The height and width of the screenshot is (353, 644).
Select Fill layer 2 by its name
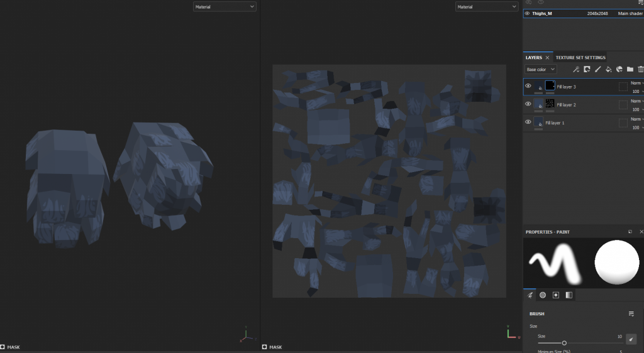pos(566,105)
